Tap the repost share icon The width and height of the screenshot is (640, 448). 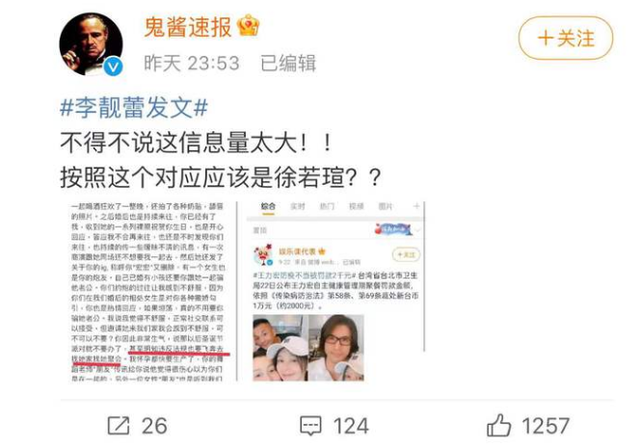coord(118,426)
